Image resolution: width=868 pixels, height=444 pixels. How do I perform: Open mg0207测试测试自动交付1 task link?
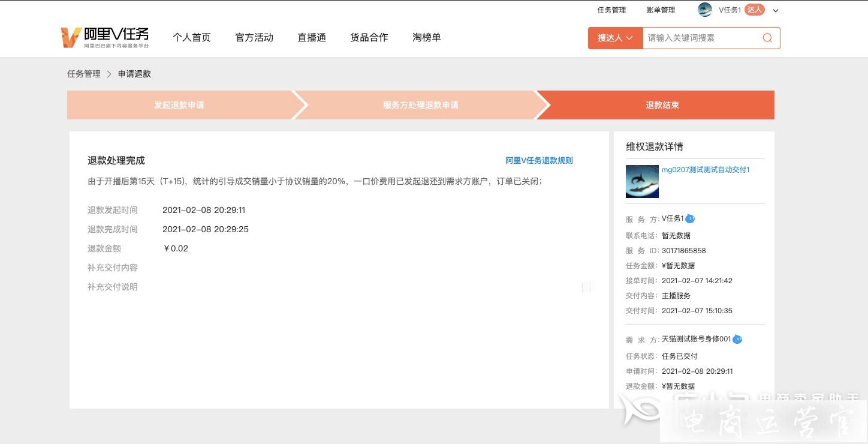click(x=706, y=170)
